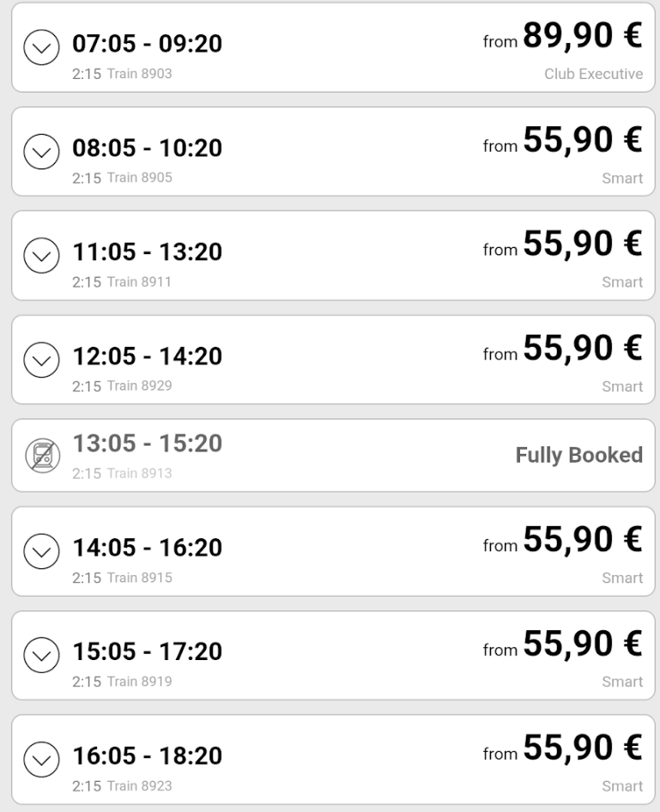
Task: Click the Club Executive class label
Action: 593,75
